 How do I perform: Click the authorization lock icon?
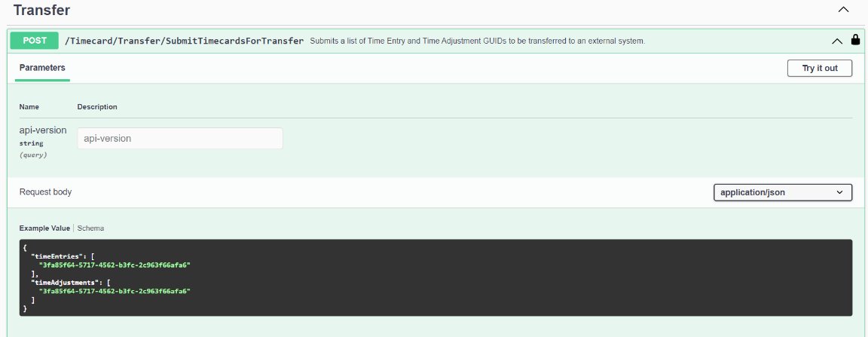point(855,40)
